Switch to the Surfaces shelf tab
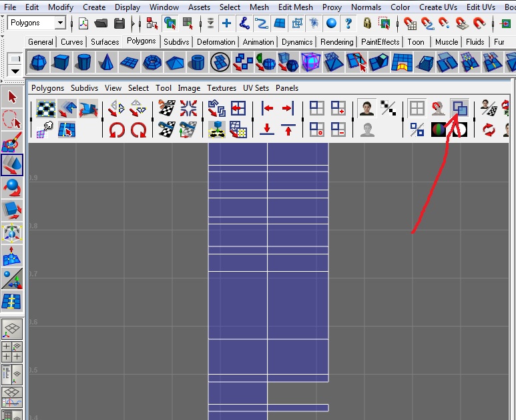The width and height of the screenshot is (516, 420). click(x=105, y=42)
